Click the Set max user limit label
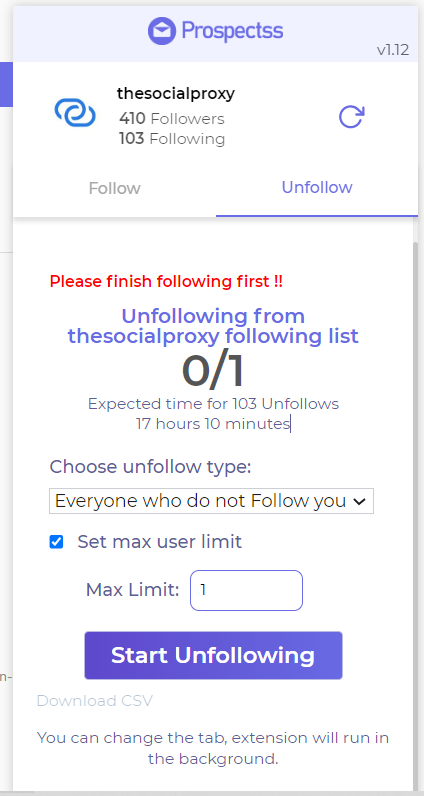The width and height of the screenshot is (424, 796). [x=159, y=542]
